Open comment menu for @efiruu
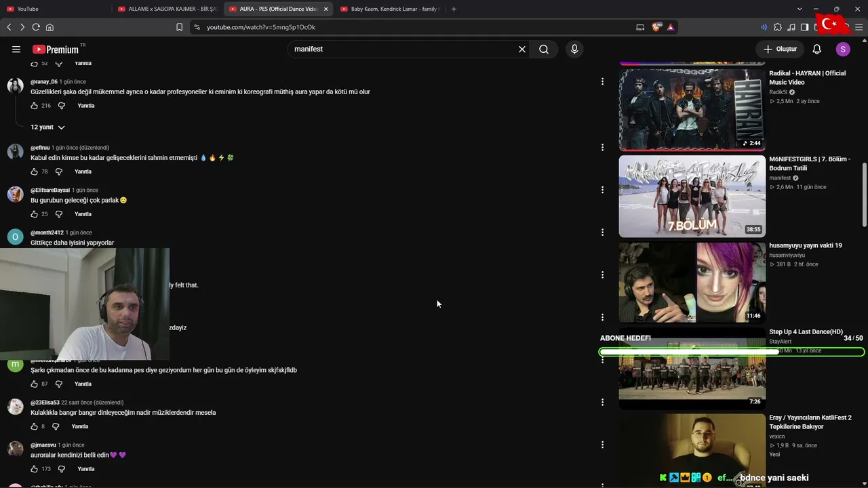Viewport: 868px width, 488px height. click(602, 147)
